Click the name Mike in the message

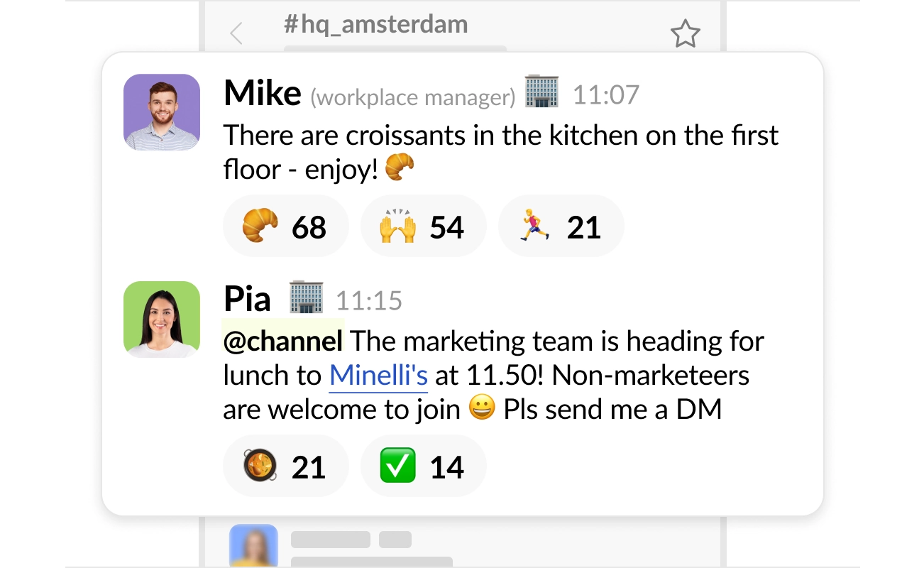262,94
